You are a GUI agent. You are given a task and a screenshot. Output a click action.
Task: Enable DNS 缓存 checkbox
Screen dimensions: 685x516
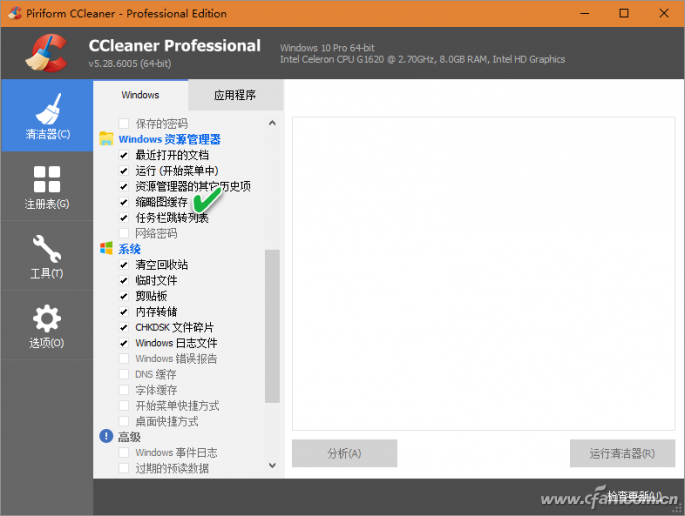point(124,374)
